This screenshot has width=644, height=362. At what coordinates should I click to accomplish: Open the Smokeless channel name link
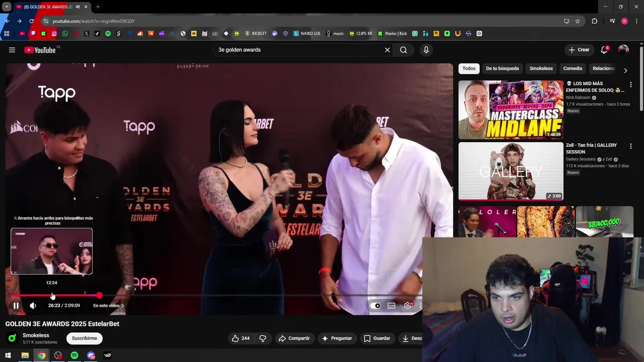[x=36, y=335]
